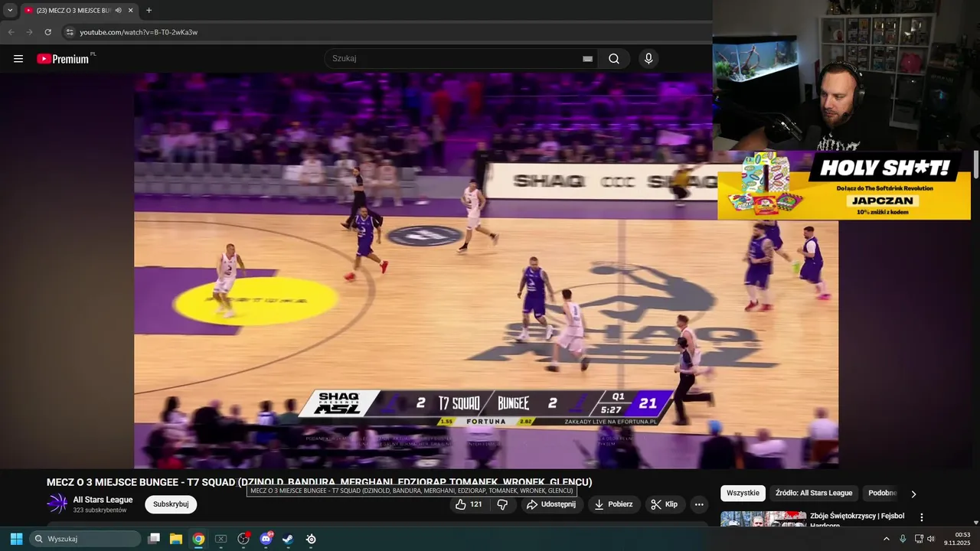Select the MECZ O 3 MIEJSCE browser tab
The height and width of the screenshot is (551, 980).
[80, 11]
